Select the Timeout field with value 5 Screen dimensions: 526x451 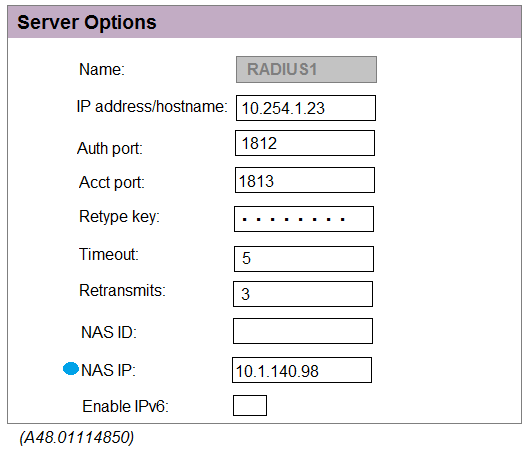[304, 259]
